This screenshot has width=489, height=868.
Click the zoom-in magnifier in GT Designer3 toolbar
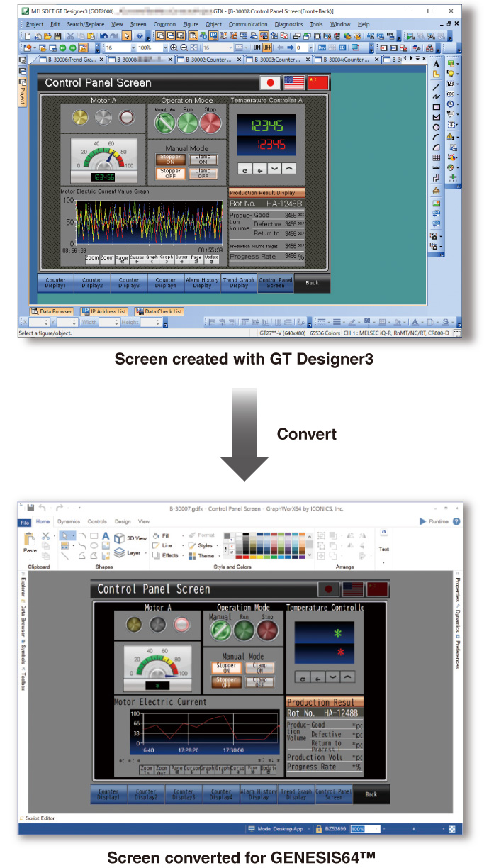point(174,48)
